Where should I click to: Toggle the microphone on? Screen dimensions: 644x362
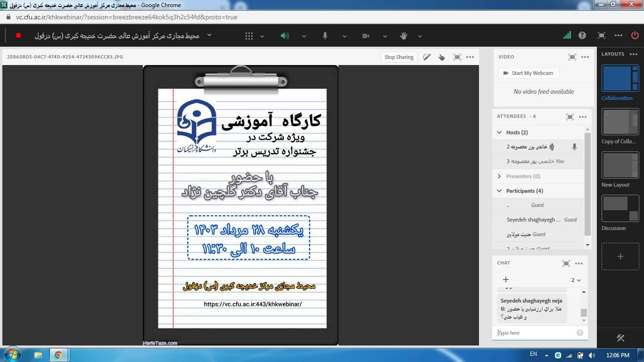pos(325,36)
